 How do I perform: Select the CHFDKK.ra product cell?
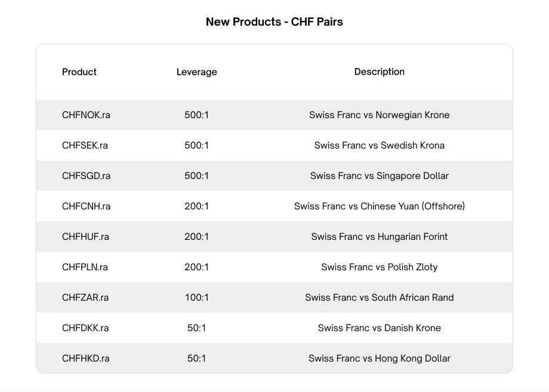[85, 328]
